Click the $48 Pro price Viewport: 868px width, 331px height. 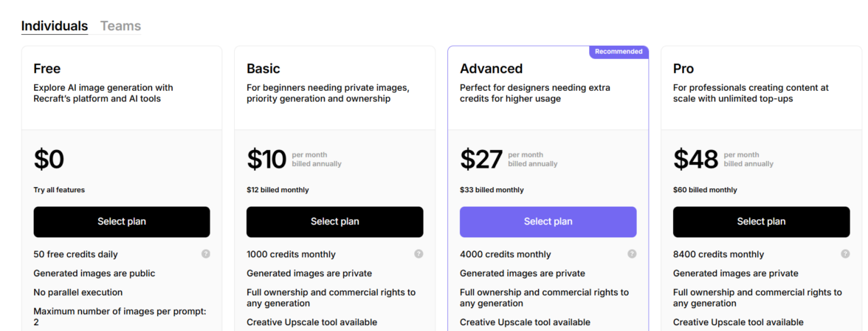(x=695, y=160)
